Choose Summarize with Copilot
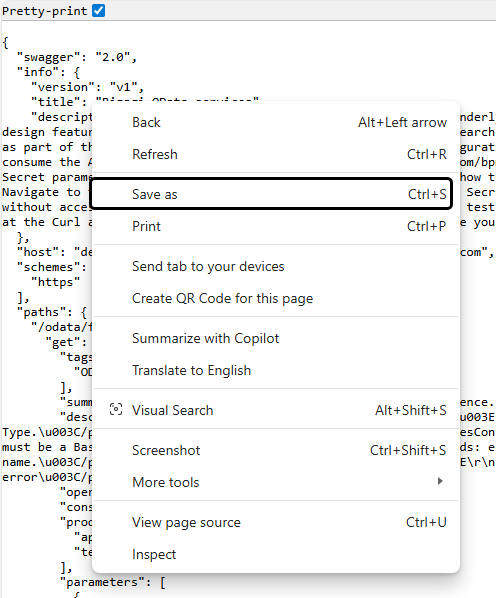 point(276,338)
